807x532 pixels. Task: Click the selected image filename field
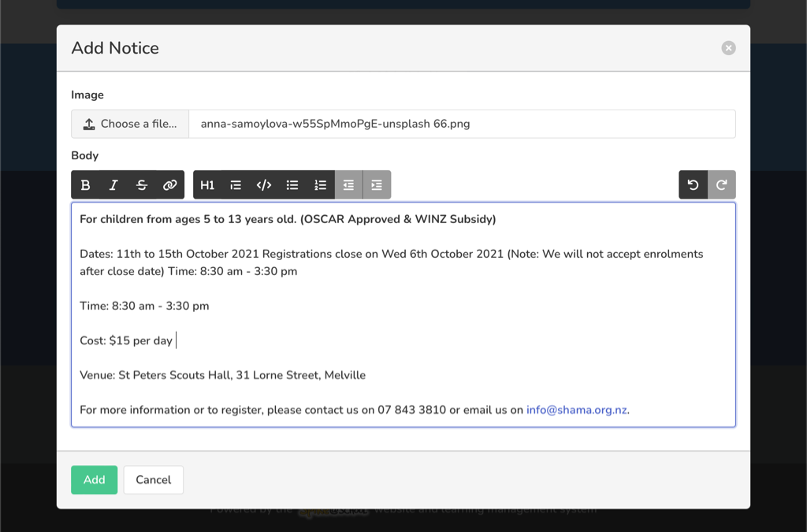click(x=461, y=124)
